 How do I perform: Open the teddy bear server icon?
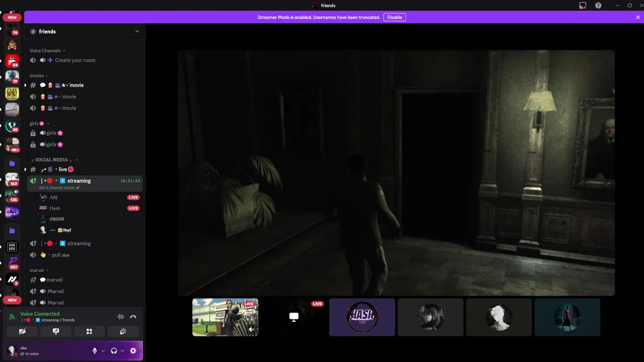pos(12,45)
